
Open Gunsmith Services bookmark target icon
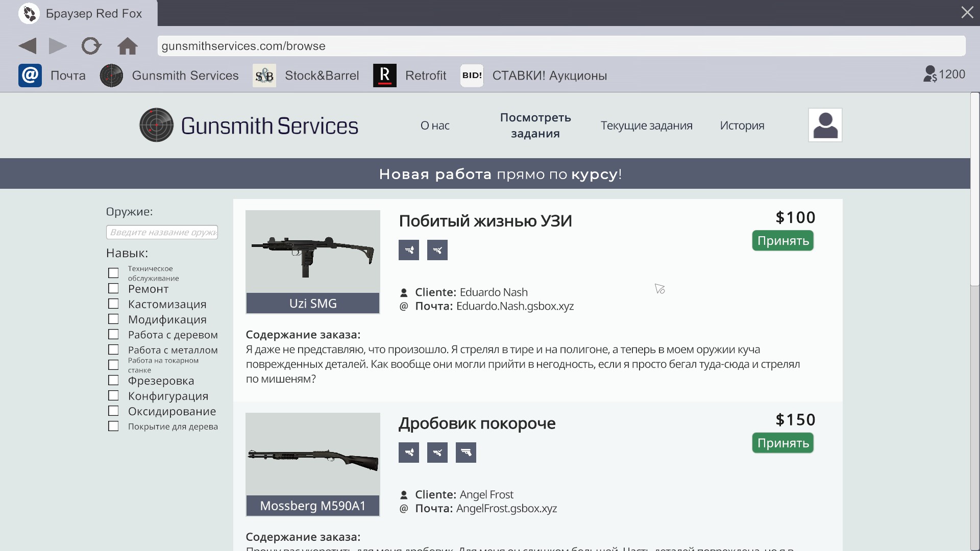(111, 76)
